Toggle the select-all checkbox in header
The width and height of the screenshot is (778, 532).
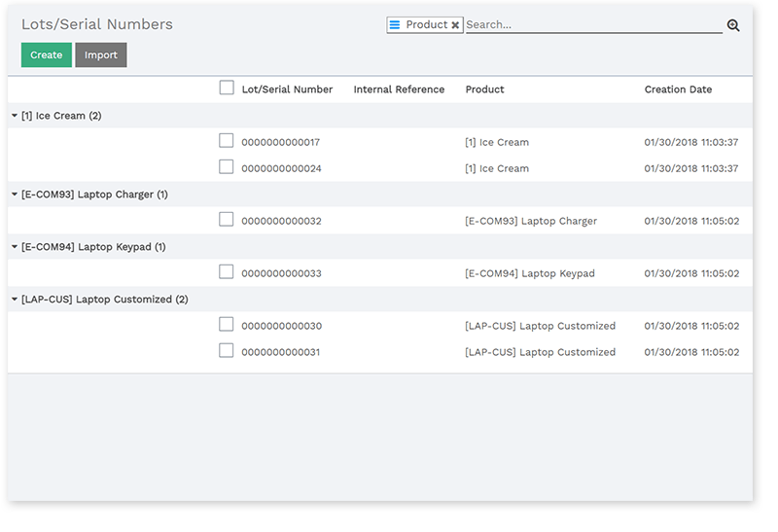click(x=227, y=89)
